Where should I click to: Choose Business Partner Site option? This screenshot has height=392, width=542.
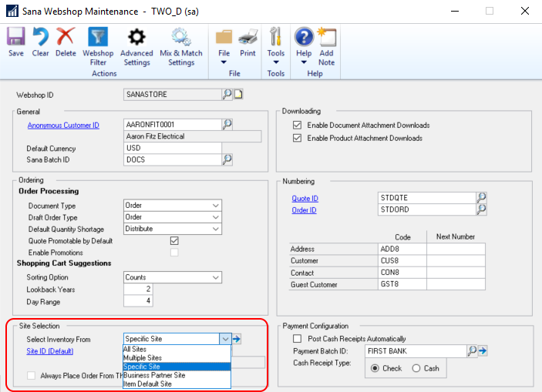coord(177,375)
